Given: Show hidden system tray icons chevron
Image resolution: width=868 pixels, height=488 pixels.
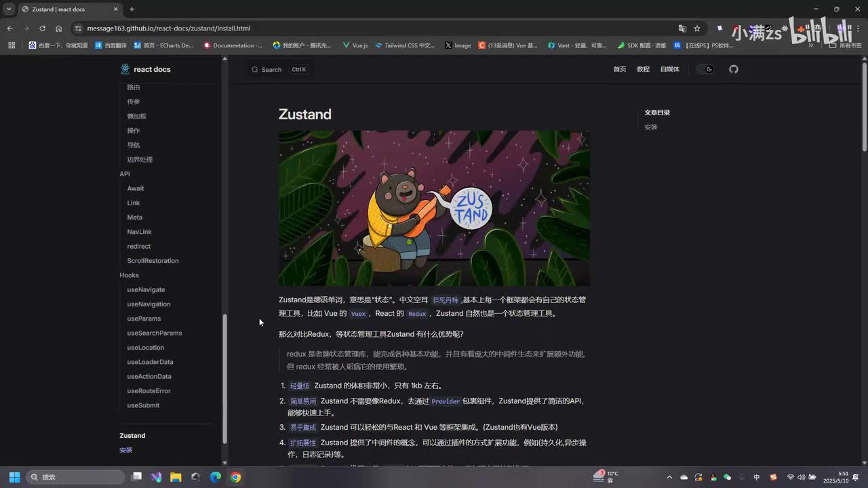Looking at the screenshot, I should click(x=669, y=477).
